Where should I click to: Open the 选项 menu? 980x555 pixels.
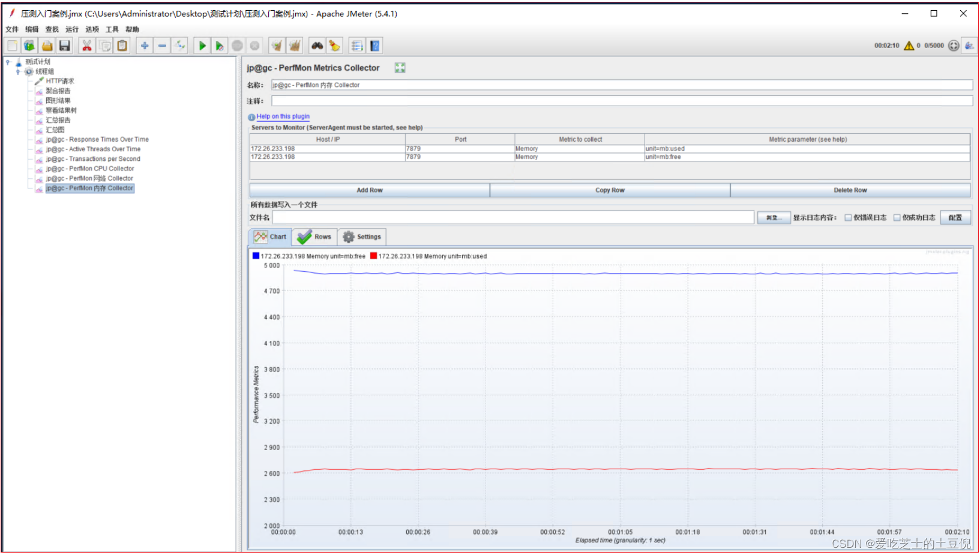click(92, 29)
